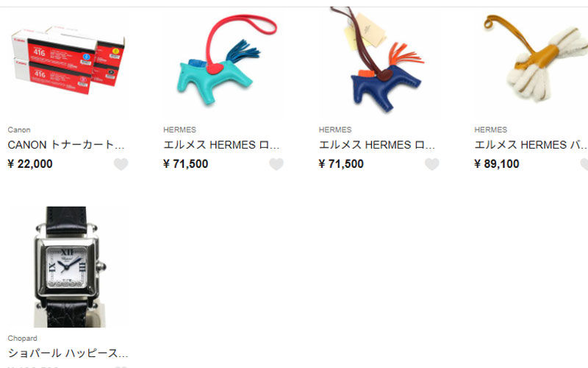
Task: Click the Chopard brand label
Action: coord(23,339)
